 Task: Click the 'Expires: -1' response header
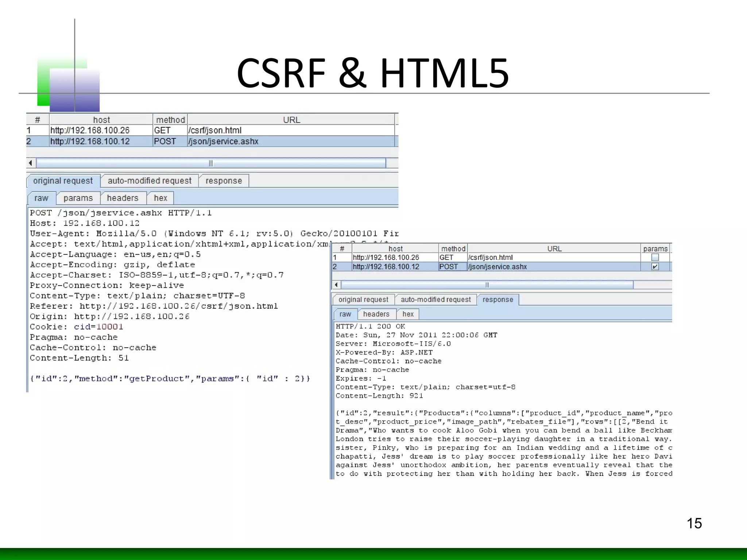(361, 378)
